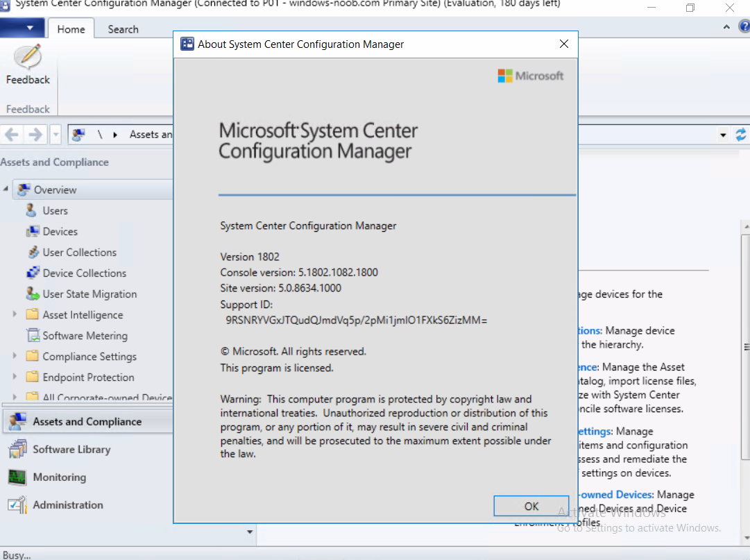Image resolution: width=750 pixels, height=560 pixels.
Task: Click the Assets and Compliance pane heading
Action: click(55, 162)
